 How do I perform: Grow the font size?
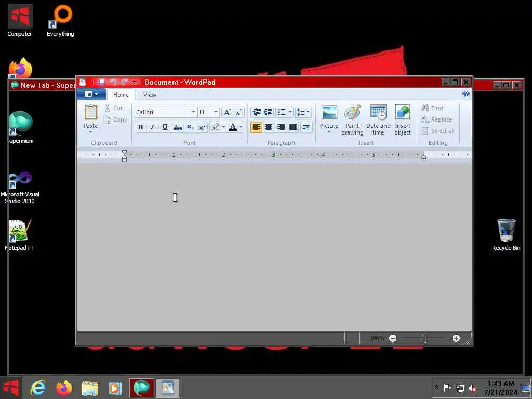[227, 112]
